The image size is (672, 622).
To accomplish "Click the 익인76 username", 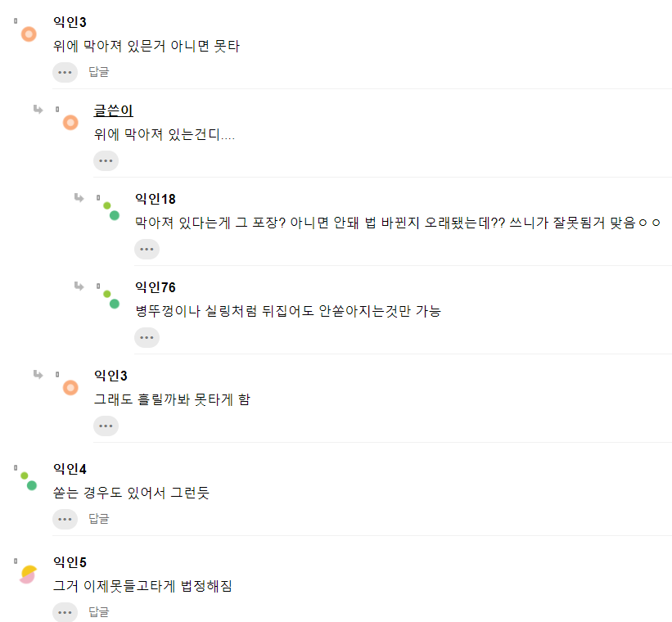I will [x=156, y=287].
